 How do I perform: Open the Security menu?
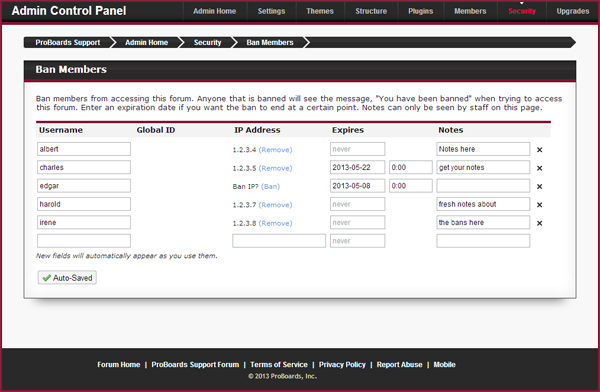coord(522,11)
